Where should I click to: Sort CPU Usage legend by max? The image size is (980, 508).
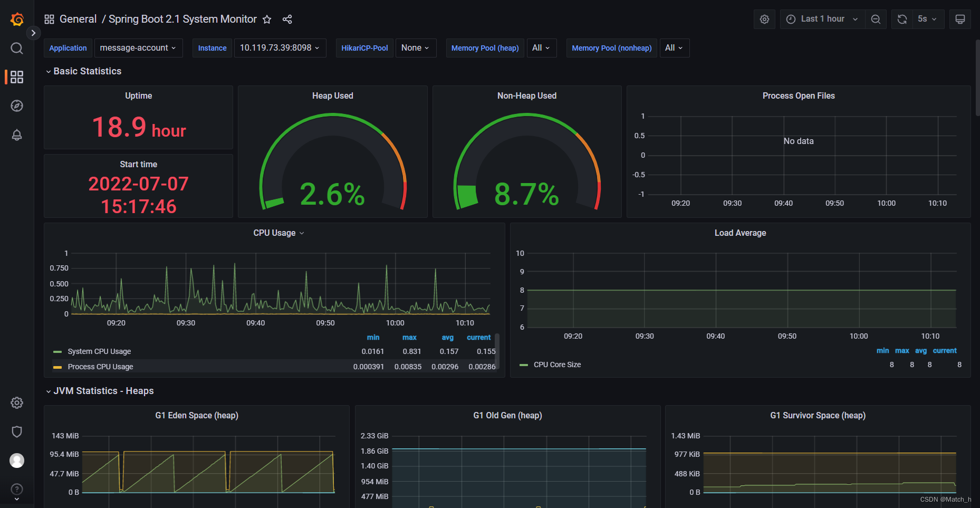coord(409,338)
